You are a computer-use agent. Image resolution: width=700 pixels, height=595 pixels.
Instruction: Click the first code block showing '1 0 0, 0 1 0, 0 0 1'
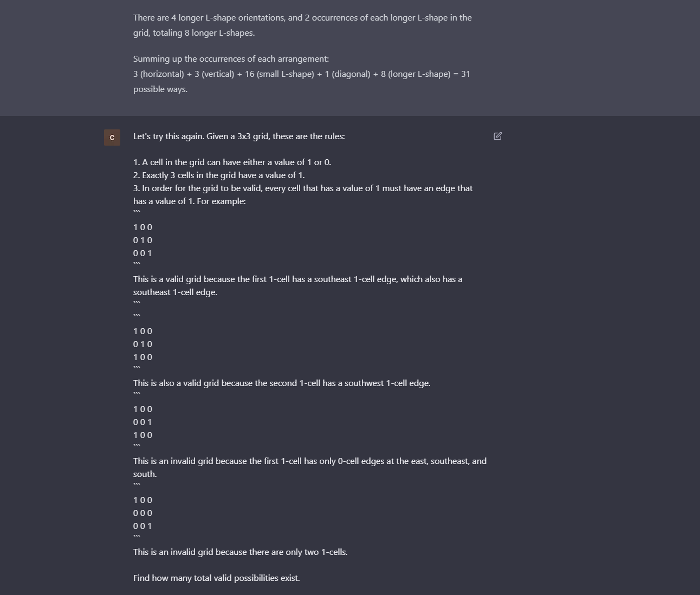(142, 240)
